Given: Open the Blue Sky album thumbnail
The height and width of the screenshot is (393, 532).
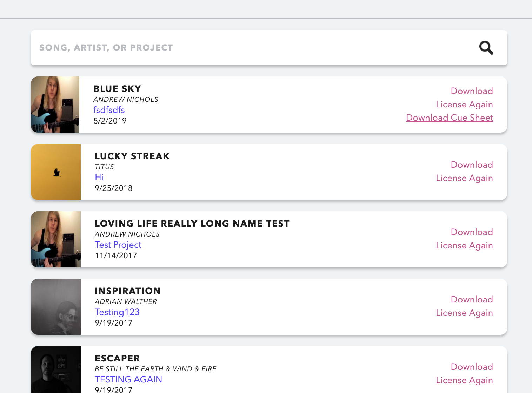Looking at the screenshot, I should 55,105.
